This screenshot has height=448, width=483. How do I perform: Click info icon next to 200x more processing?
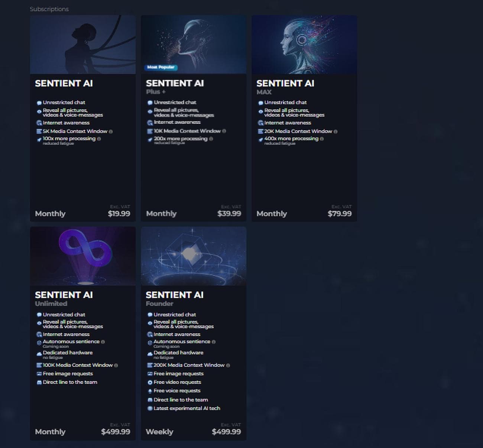tap(211, 139)
